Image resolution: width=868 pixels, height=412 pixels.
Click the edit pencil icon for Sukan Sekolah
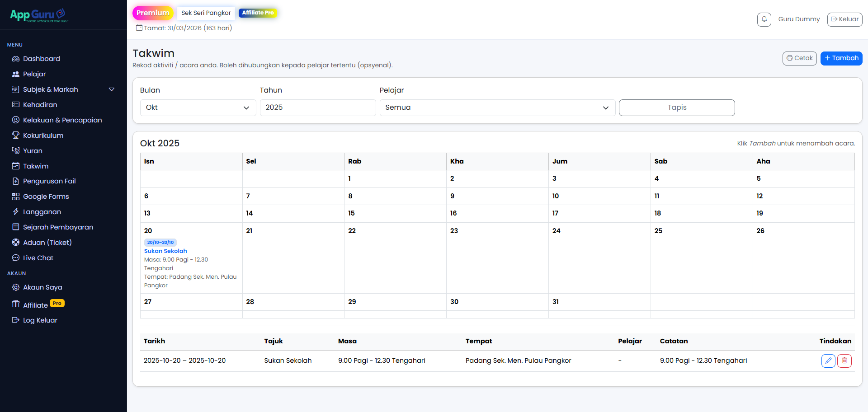pos(828,360)
